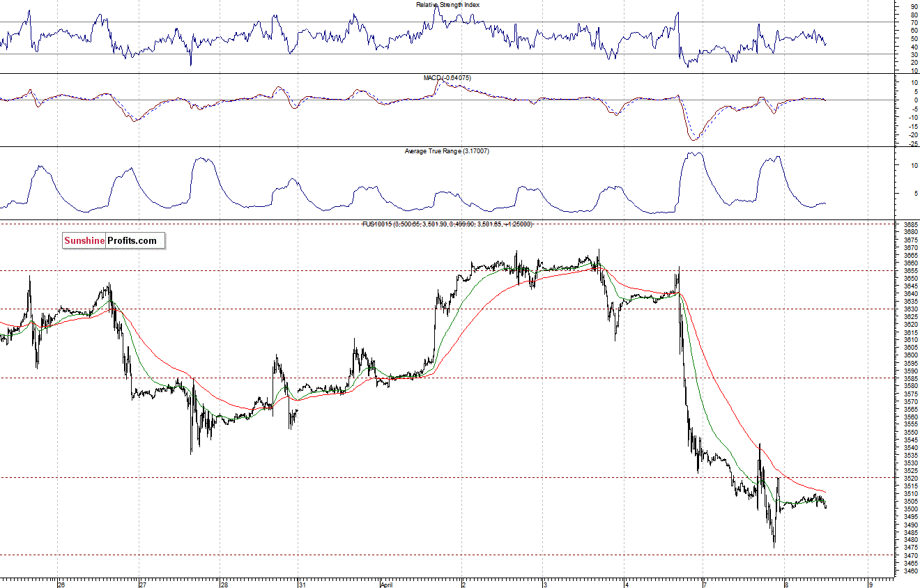Select the 31 date label on the time axis

(302, 585)
